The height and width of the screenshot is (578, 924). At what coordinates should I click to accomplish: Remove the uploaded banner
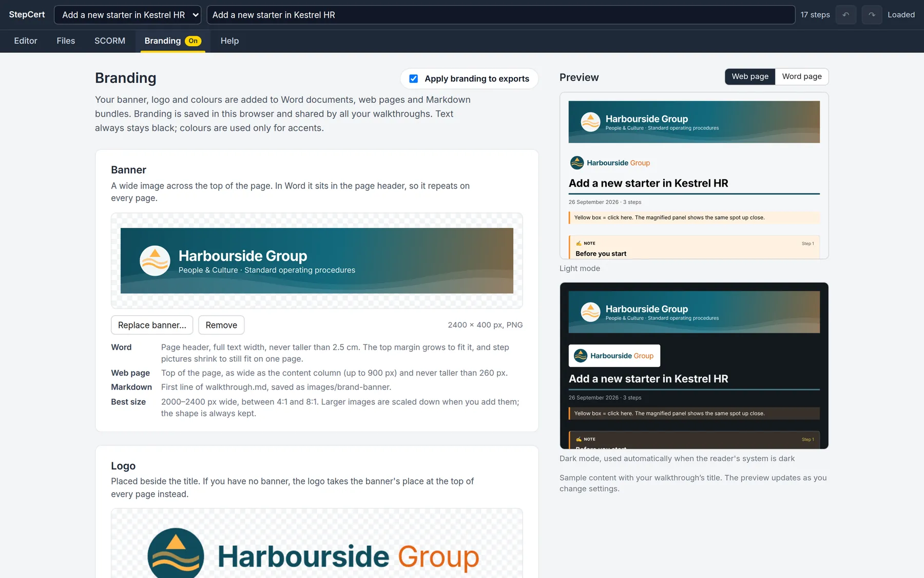point(221,325)
